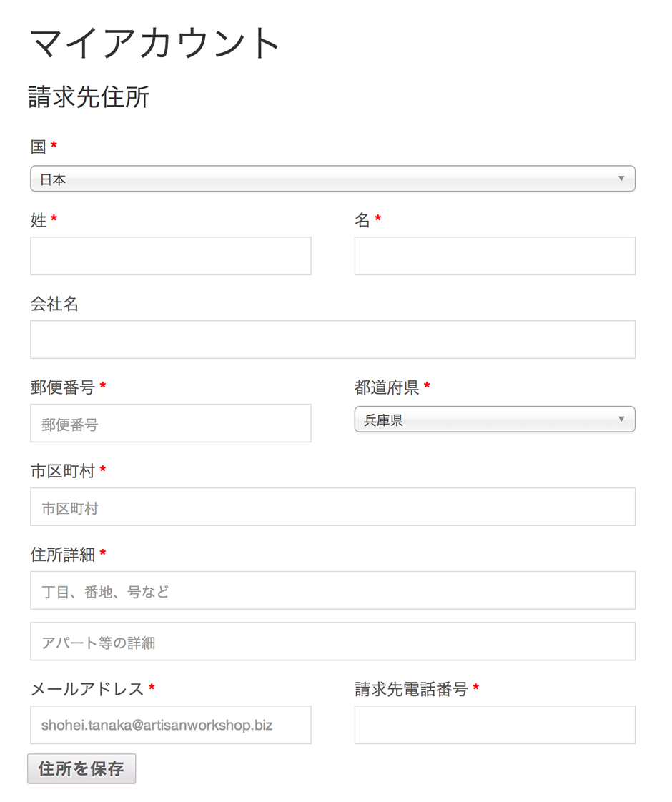
Task: Focus the 名 first name field
Action: click(x=495, y=256)
